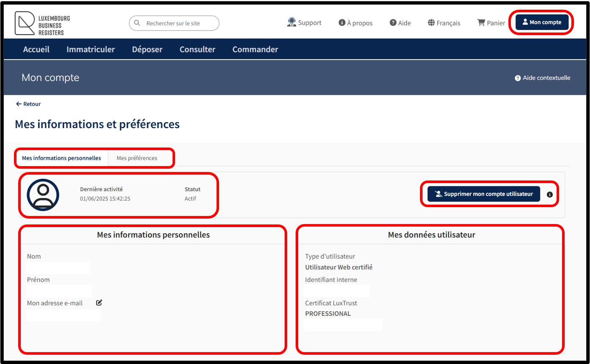Switch to Mes préférences tab

pyautogui.click(x=137, y=158)
